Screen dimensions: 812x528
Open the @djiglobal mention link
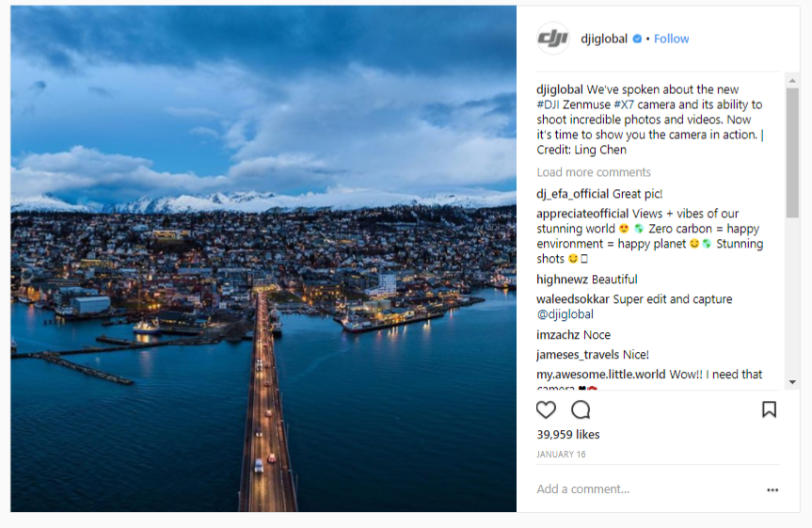565,314
